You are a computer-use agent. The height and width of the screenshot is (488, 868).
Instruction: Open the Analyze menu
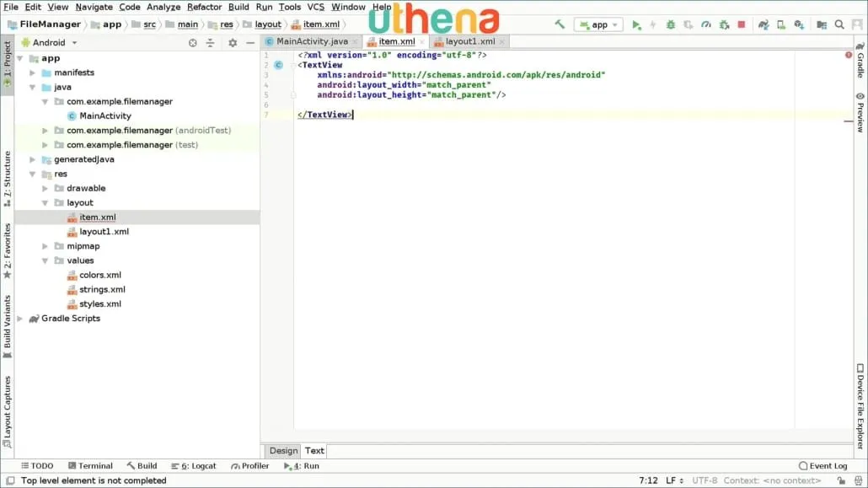(163, 8)
